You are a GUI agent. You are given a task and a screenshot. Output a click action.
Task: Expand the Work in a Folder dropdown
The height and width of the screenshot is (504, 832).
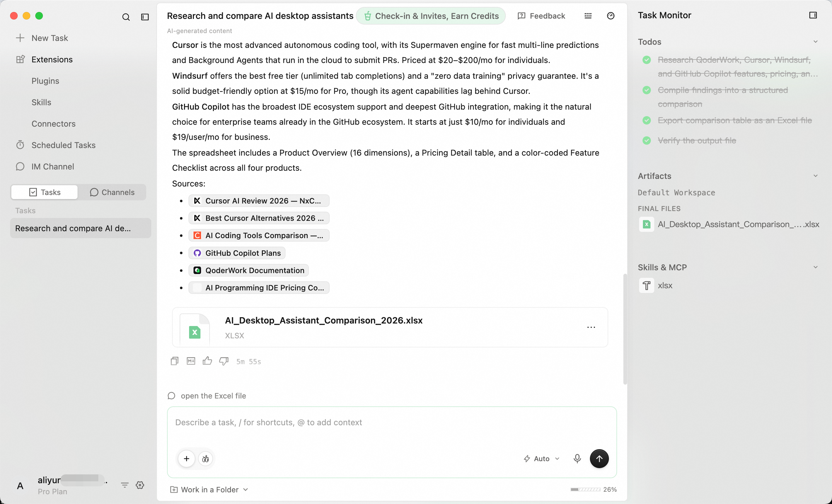(209, 490)
